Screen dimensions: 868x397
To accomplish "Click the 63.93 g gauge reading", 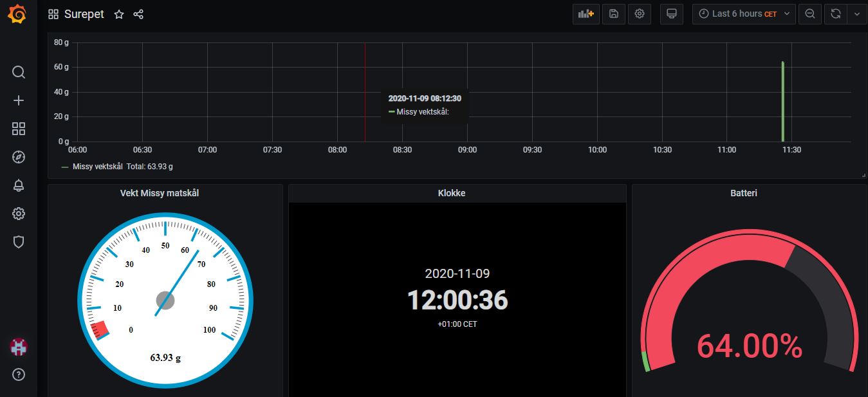I will (165, 357).
